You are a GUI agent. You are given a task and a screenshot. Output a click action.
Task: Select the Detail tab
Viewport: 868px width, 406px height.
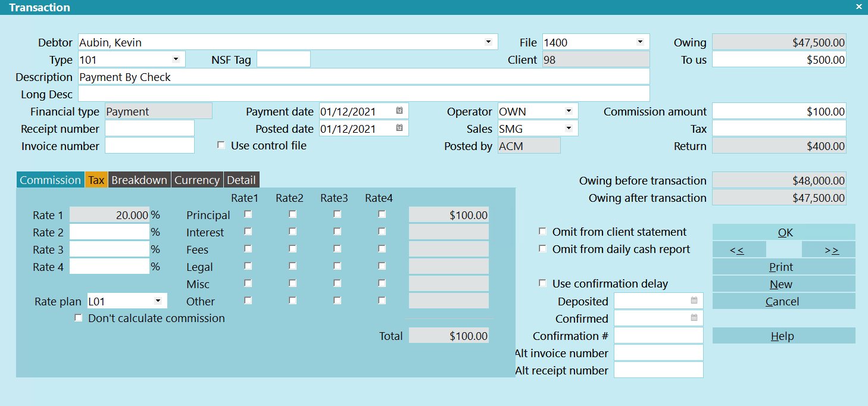click(242, 180)
